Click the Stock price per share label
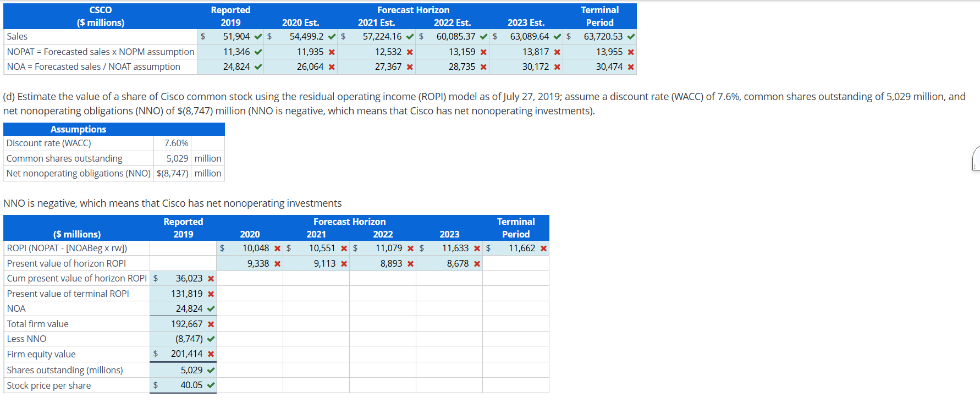 [49, 386]
